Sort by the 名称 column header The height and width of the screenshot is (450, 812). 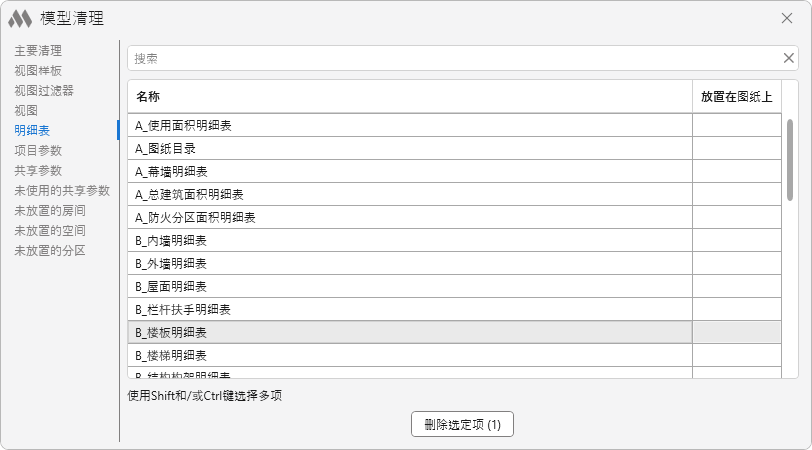(x=148, y=97)
